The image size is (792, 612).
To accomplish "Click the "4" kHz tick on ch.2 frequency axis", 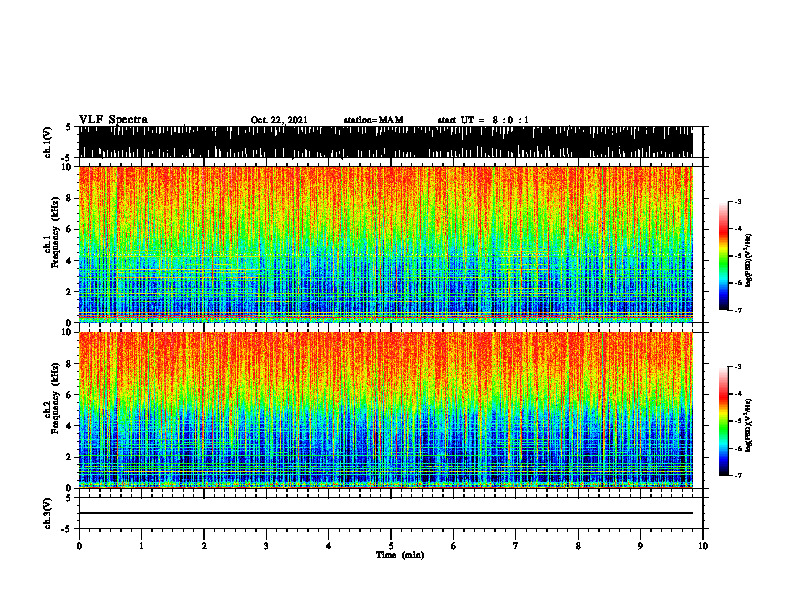I will [x=69, y=426].
